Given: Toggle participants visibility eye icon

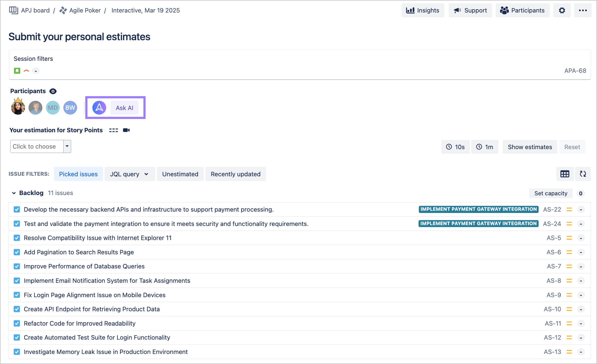Looking at the screenshot, I should tap(53, 91).
